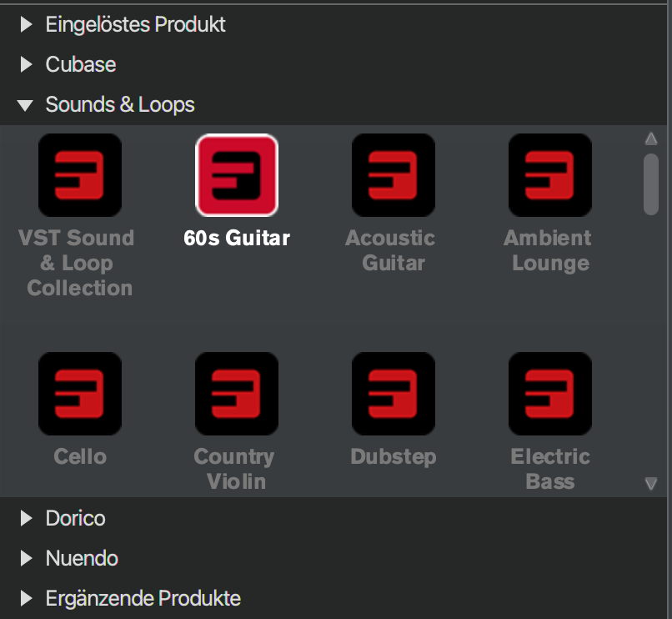Image resolution: width=672 pixels, height=619 pixels.
Task: Select the Electric Bass icon
Action: tap(550, 394)
